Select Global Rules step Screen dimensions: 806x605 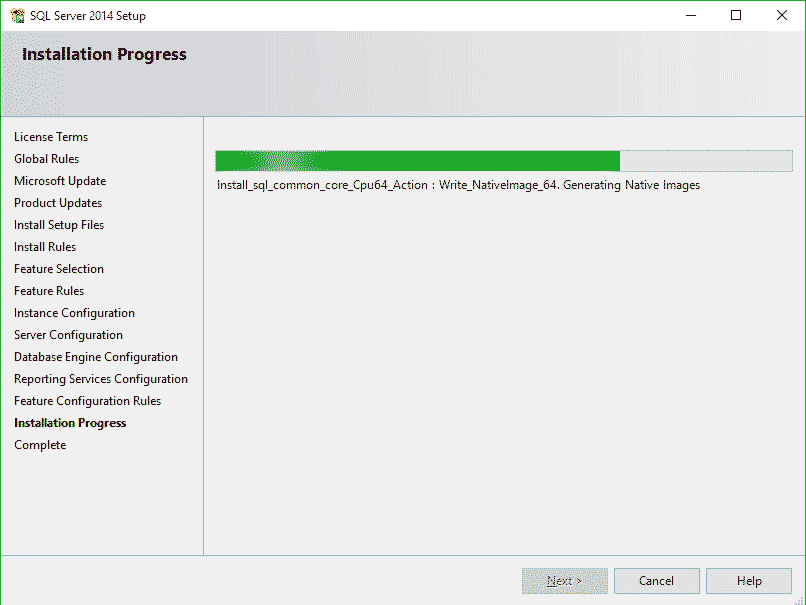pyautogui.click(x=46, y=158)
